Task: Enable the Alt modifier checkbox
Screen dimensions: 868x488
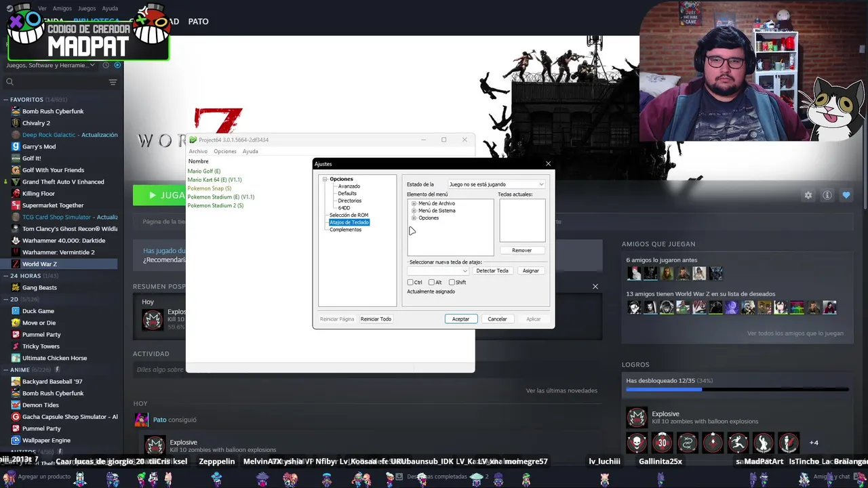Action: (431, 282)
